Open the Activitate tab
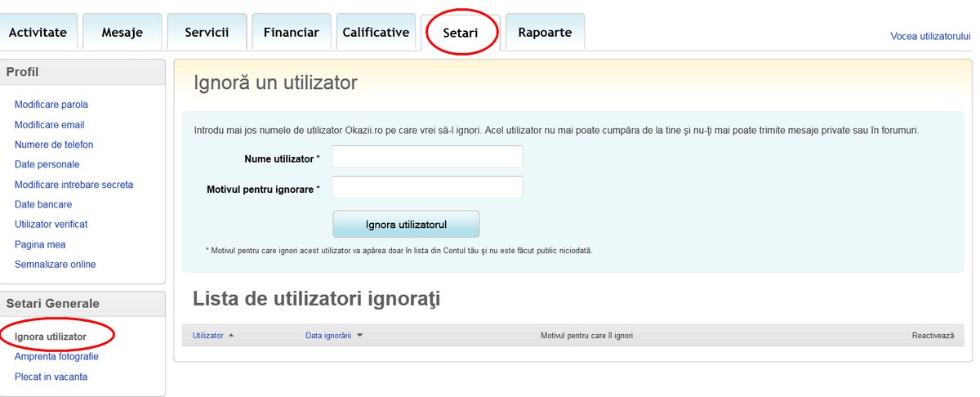 coord(38,33)
